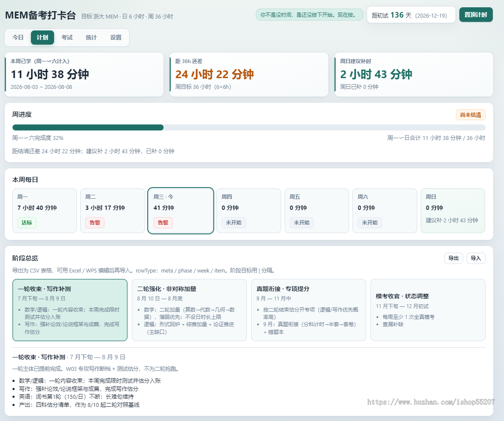Select the 周三 · 今 day card
The height and width of the screenshot is (421, 504).
point(181,210)
